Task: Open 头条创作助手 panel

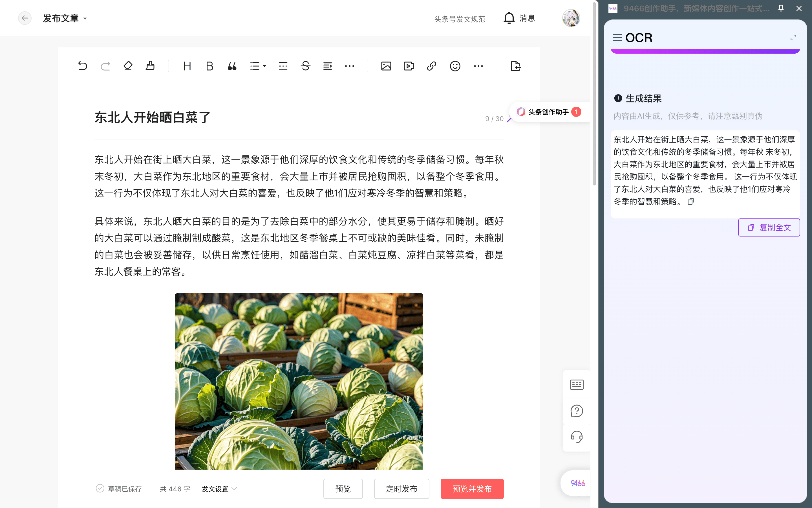Action: pyautogui.click(x=549, y=112)
